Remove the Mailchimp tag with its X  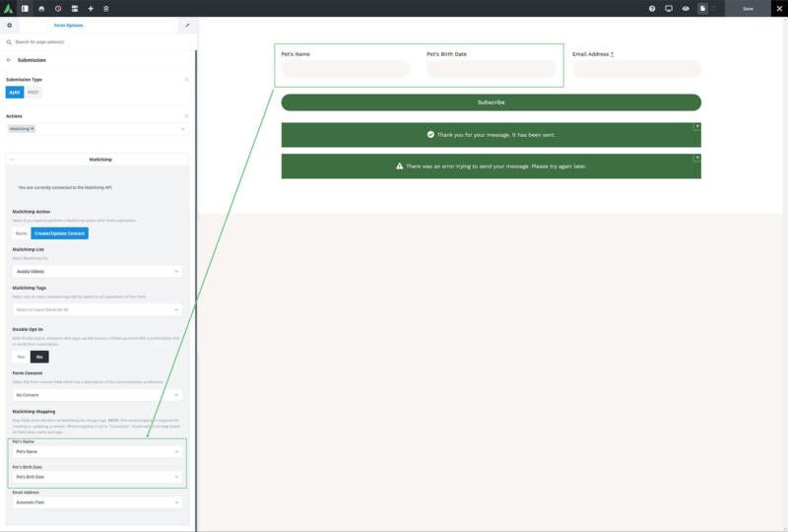(33, 129)
